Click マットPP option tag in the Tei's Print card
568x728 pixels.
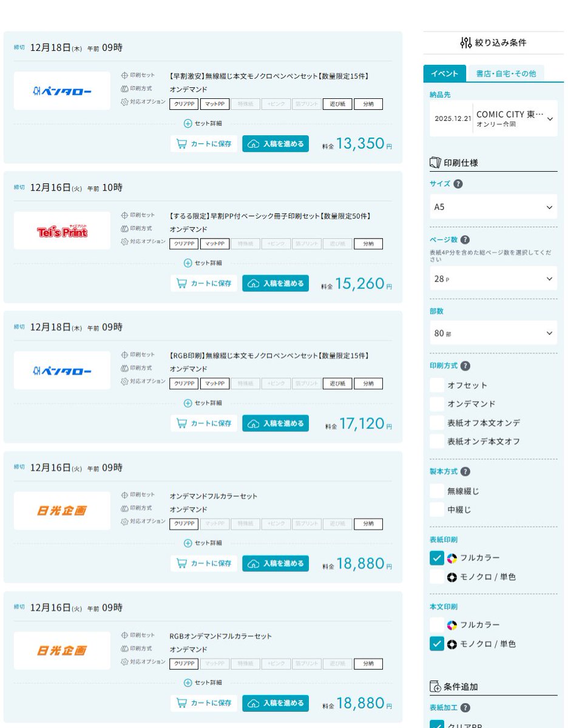(x=215, y=244)
